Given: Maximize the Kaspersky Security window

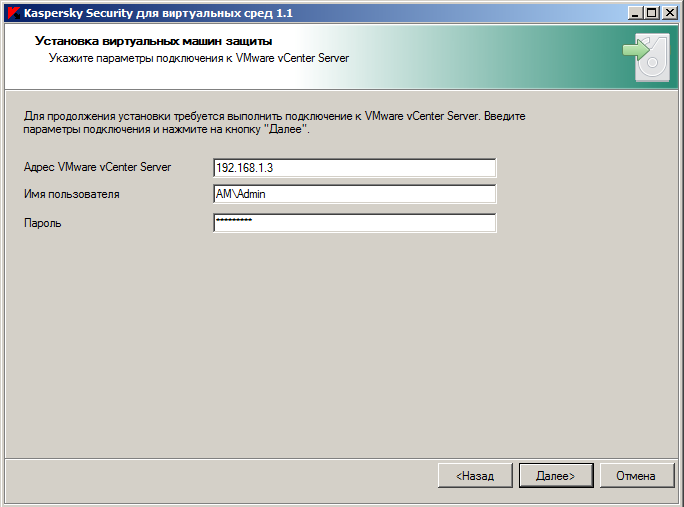Looking at the screenshot, I should tap(651, 13).
